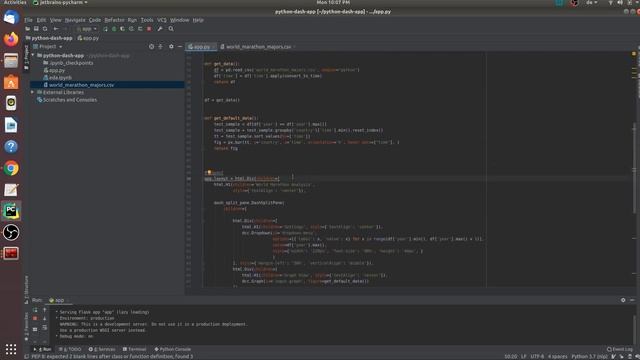Select eda.ipynb in the project tree
The width and height of the screenshot is (640, 360).
click(x=58, y=78)
